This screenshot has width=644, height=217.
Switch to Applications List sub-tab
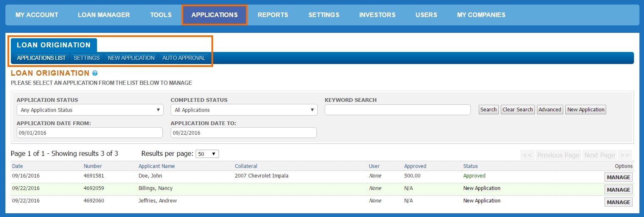41,58
